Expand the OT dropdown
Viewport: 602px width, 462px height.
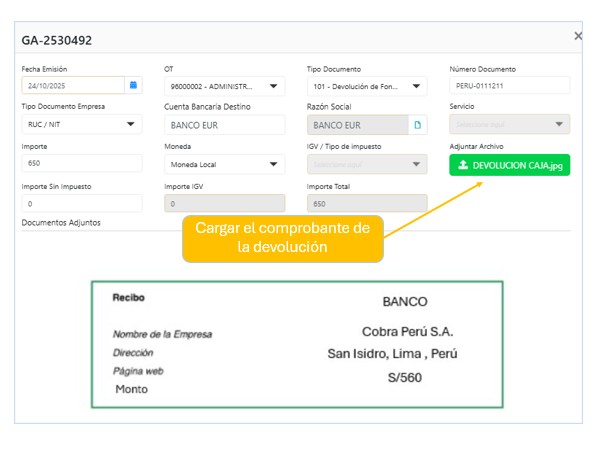point(275,87)
